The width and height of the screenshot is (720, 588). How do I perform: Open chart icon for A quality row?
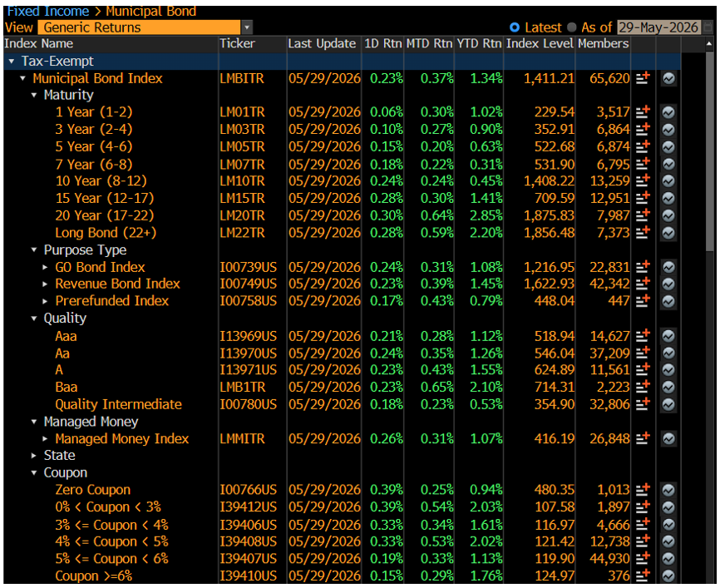tap(668, 370)
